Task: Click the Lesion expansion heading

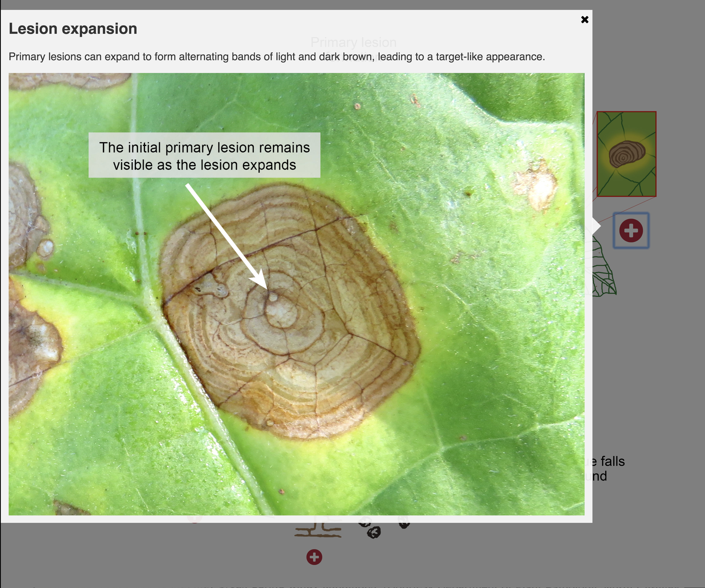Action: click(x=73, y=28)
